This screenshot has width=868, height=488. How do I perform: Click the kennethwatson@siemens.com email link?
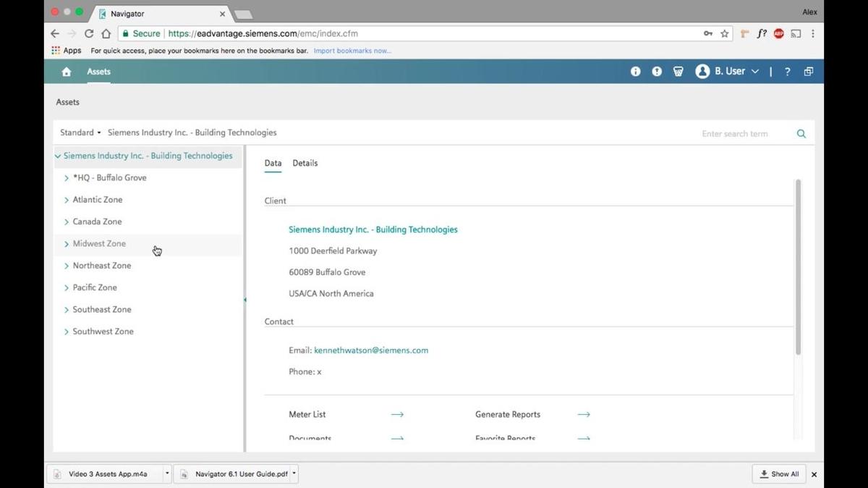[x=371, y=350]
